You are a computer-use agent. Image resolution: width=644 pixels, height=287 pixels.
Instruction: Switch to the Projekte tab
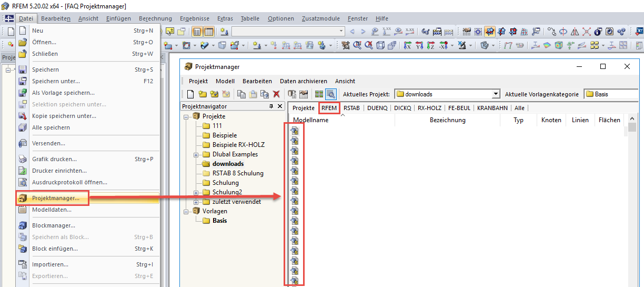(x=304, y=108)
